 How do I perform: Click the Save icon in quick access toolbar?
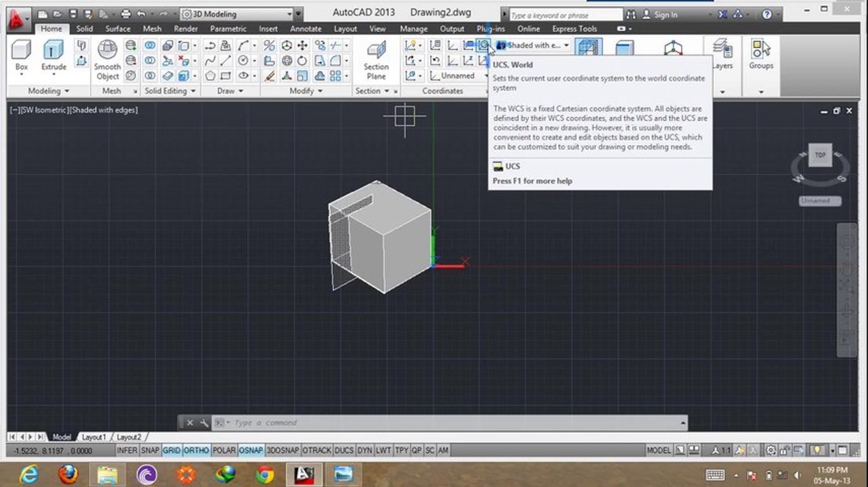click(72, 14)
